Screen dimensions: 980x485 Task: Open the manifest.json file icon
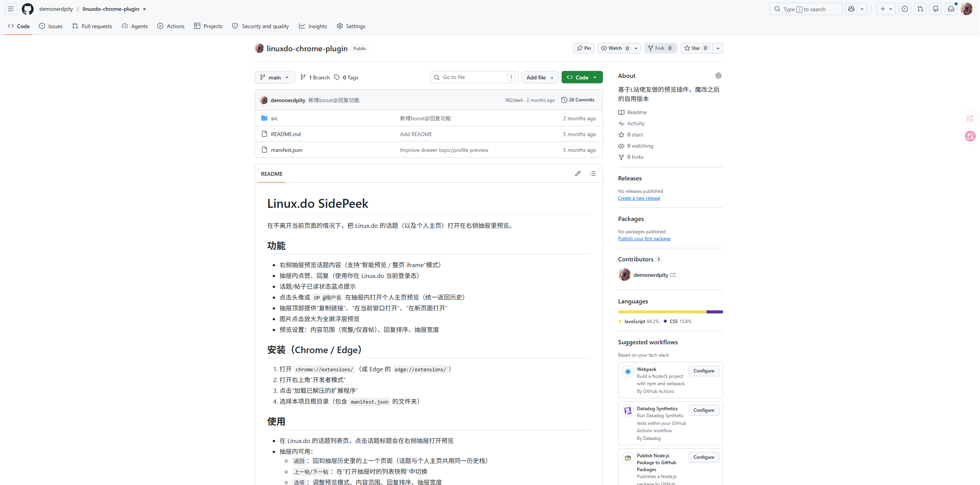[264, 150]
